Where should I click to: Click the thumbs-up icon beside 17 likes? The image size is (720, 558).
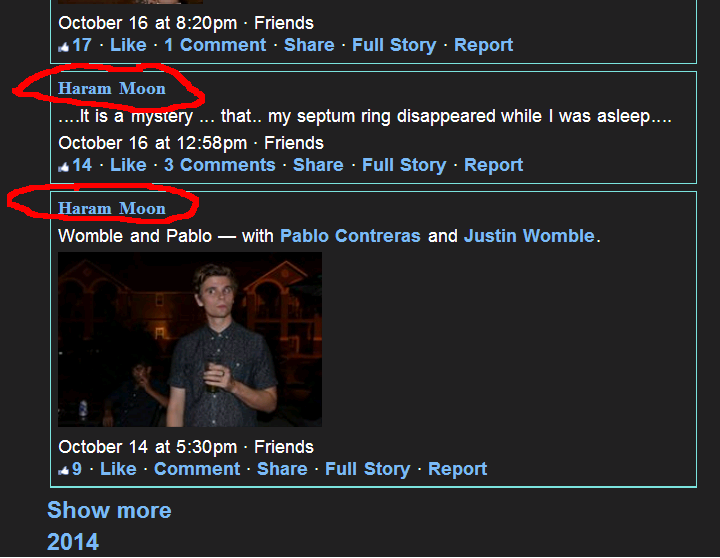tap(63, 46)
